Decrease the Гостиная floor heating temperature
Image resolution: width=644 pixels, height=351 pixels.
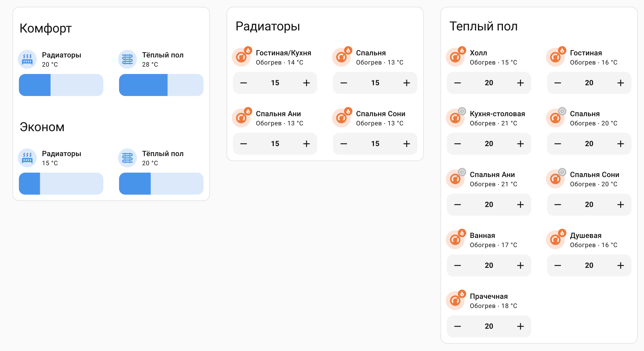557,83
